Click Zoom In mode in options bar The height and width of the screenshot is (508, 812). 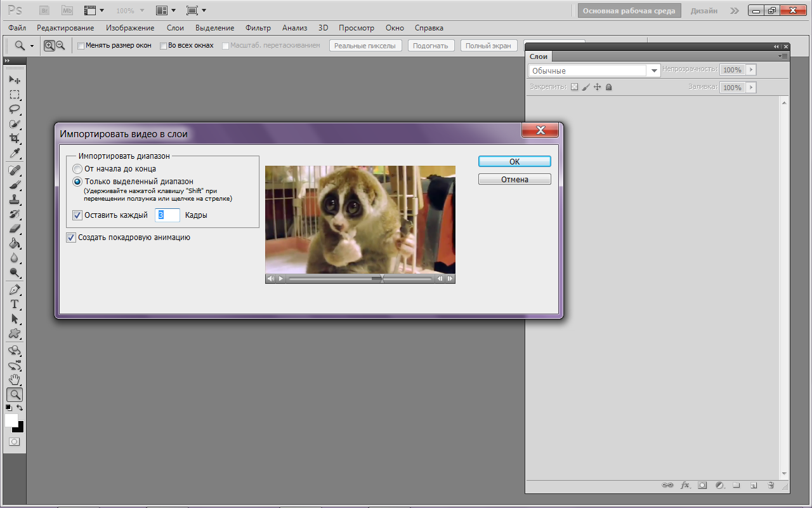pos(49,46)
